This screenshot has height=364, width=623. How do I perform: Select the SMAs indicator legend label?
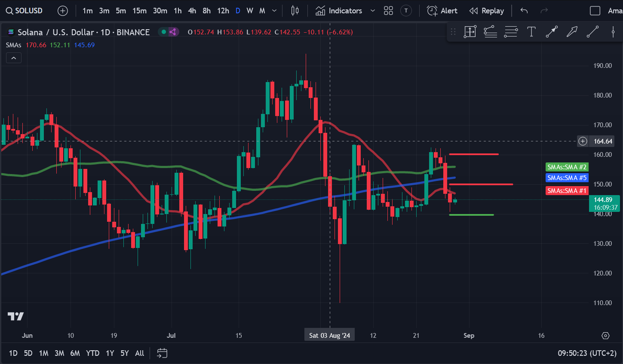tap(14, 45)
